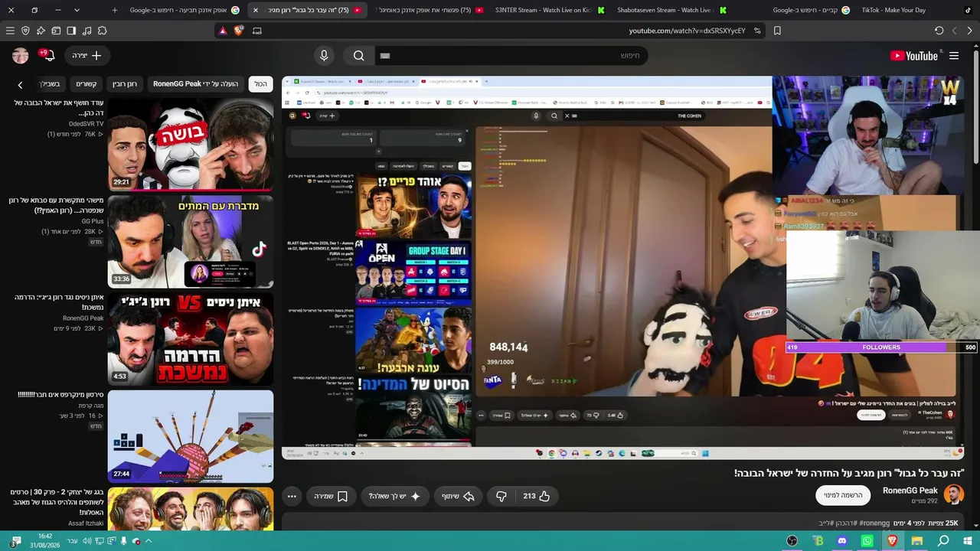Open the browser main hamburger menu
The image size is (980, 551).
10,31
